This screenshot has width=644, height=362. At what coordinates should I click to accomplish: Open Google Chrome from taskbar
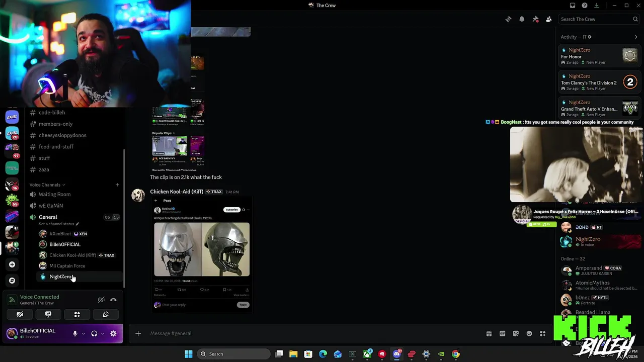(455, 354)
